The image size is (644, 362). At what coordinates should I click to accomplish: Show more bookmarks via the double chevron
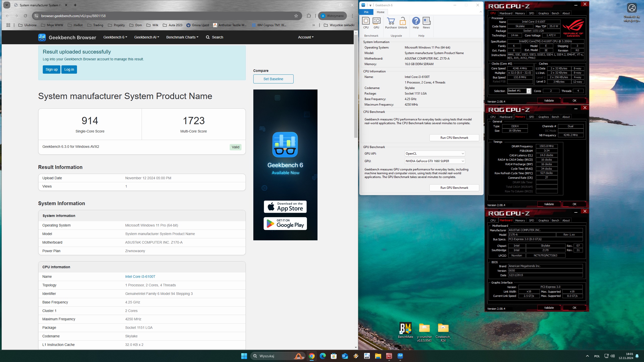313,25
